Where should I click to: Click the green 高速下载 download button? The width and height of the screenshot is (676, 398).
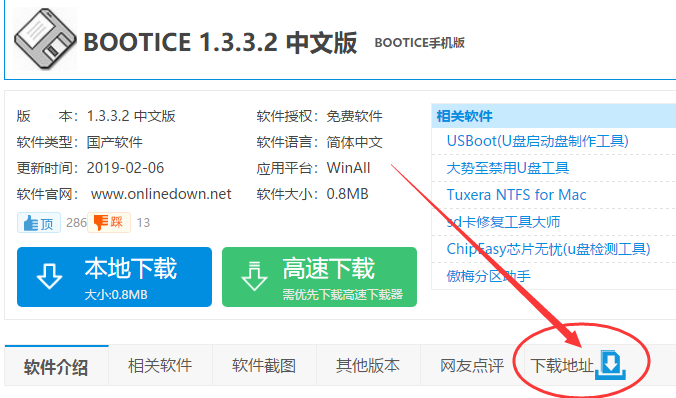(x=319, y=277)
